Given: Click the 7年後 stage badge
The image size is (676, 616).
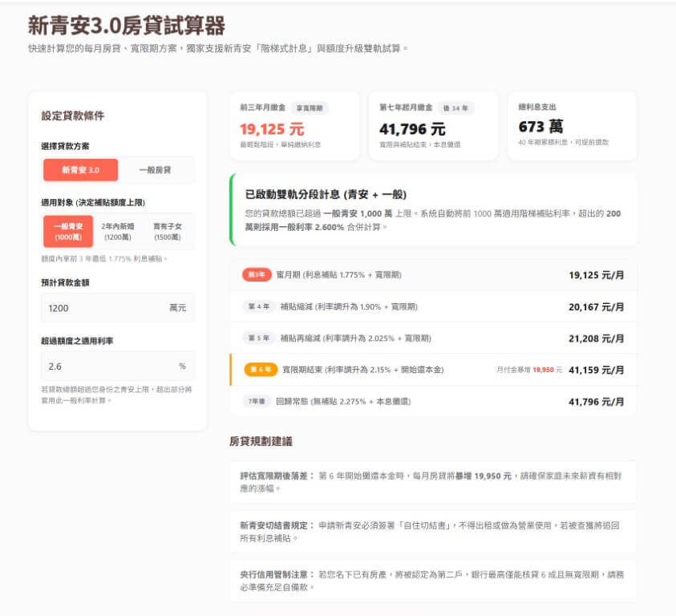Looking at the screenshot, I should click(x=257, y=401).
